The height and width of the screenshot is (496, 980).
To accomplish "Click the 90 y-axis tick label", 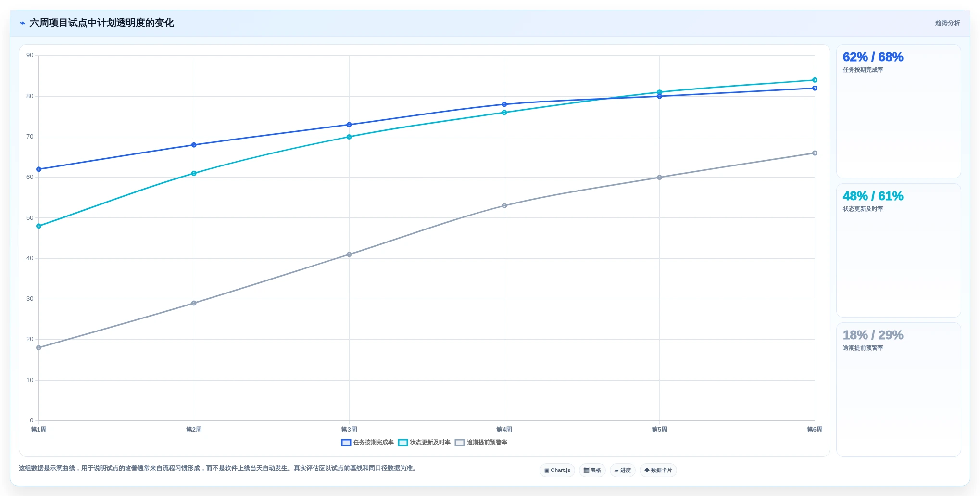I will pos(30,55).
